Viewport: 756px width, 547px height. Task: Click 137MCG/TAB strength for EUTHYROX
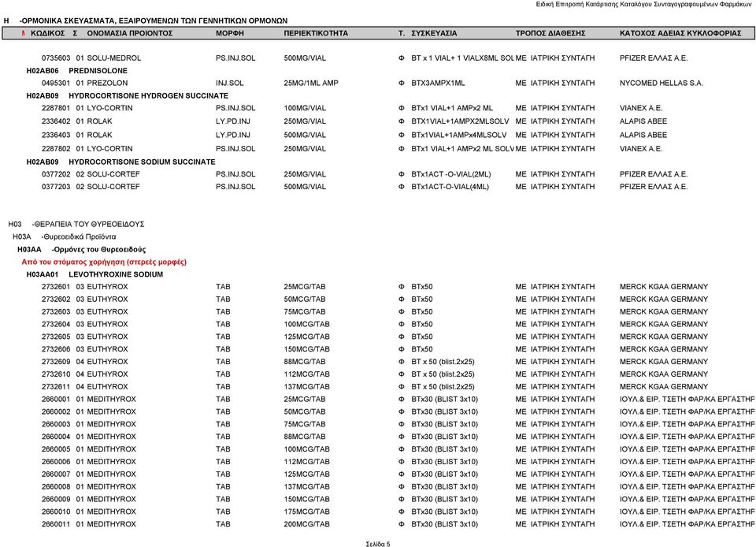pos(306,387)
